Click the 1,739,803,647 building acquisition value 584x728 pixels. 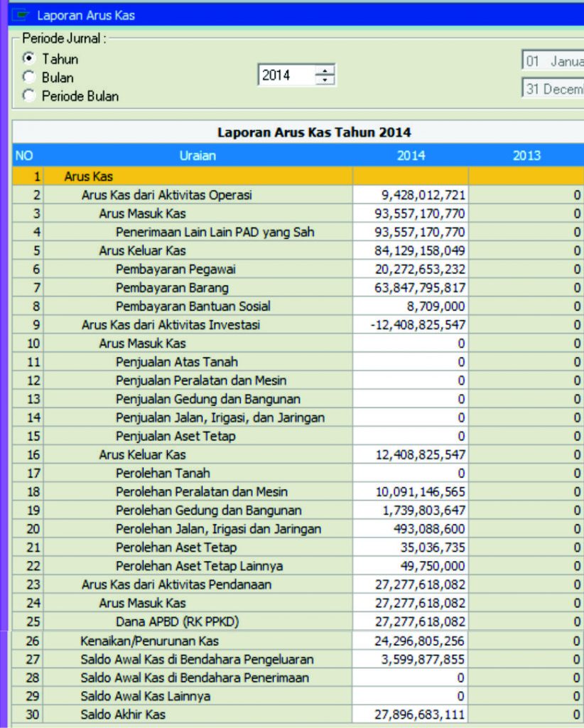click(424, 510)
